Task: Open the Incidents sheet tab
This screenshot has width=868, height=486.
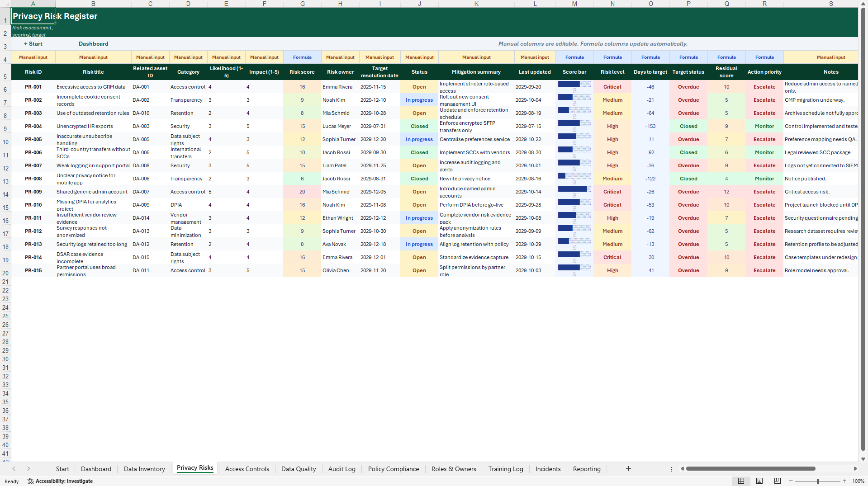Action: (548, 469)
